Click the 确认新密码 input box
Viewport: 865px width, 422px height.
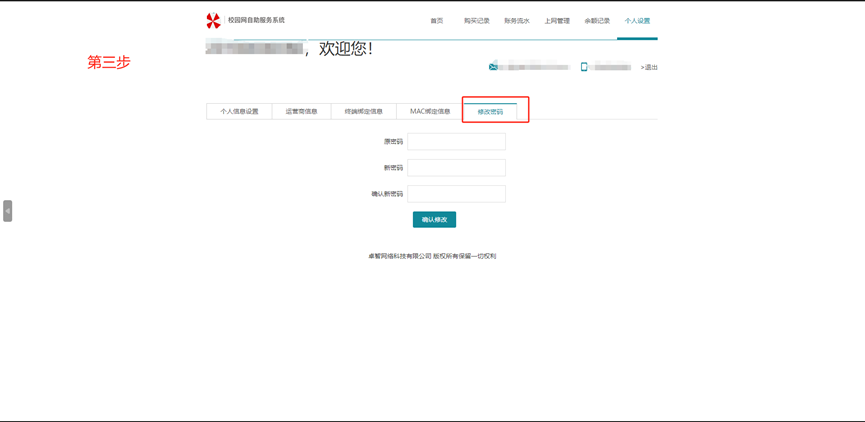tap(456, 194)
